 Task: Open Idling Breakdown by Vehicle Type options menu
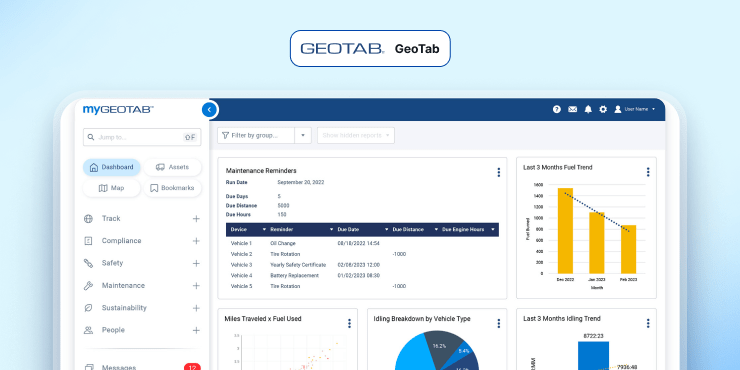click(498, 323)
